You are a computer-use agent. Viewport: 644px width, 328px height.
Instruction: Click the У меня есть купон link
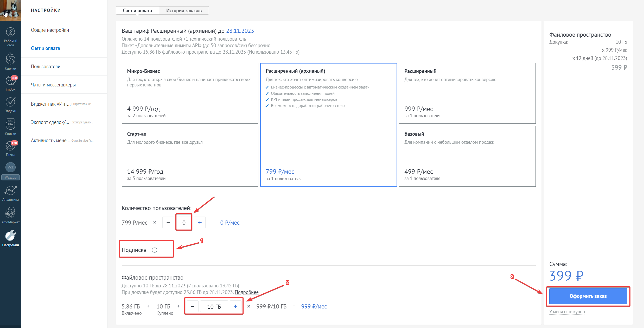click(x=567, y=312)
